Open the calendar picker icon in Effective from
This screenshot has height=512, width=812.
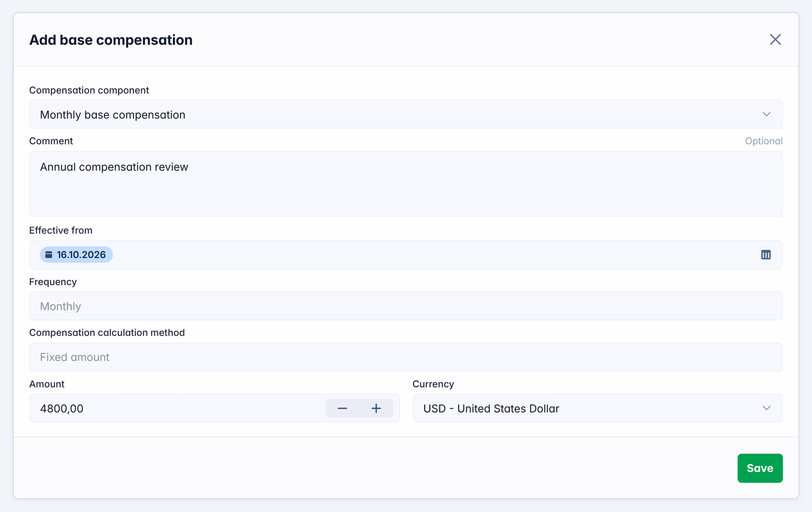[x=765, y=255]
